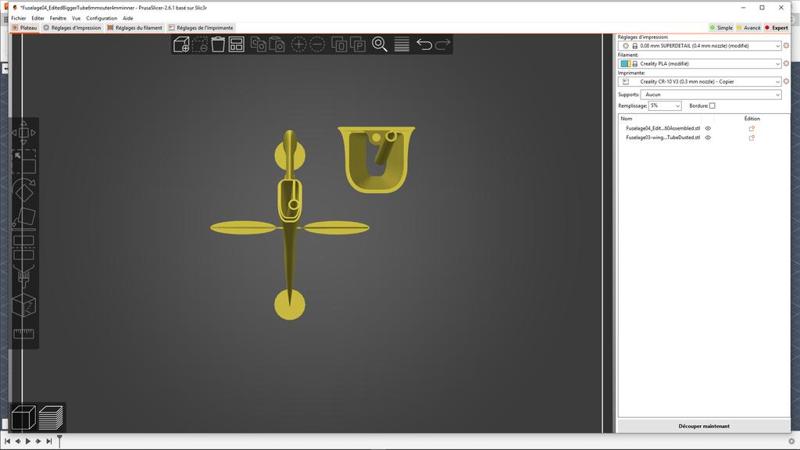
Task: Click skip-to-start control in bottom bar
Action: click(x=7, y=441)
